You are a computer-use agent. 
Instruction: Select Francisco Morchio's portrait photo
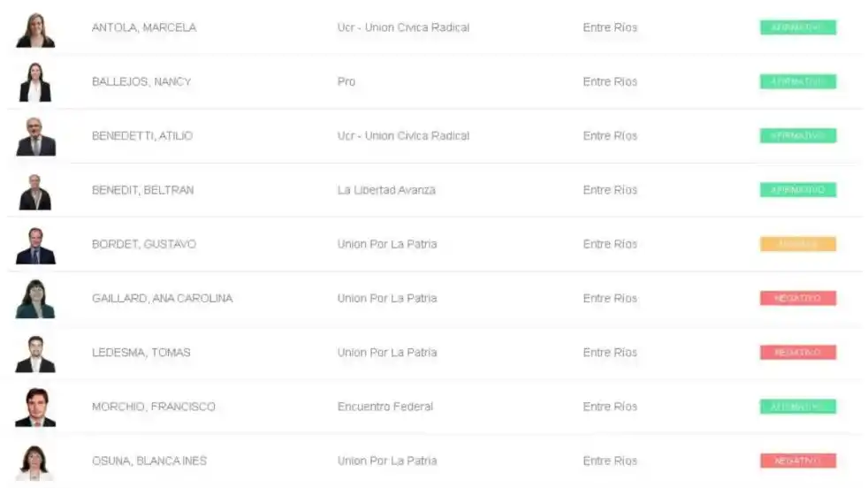pos(35,408)
